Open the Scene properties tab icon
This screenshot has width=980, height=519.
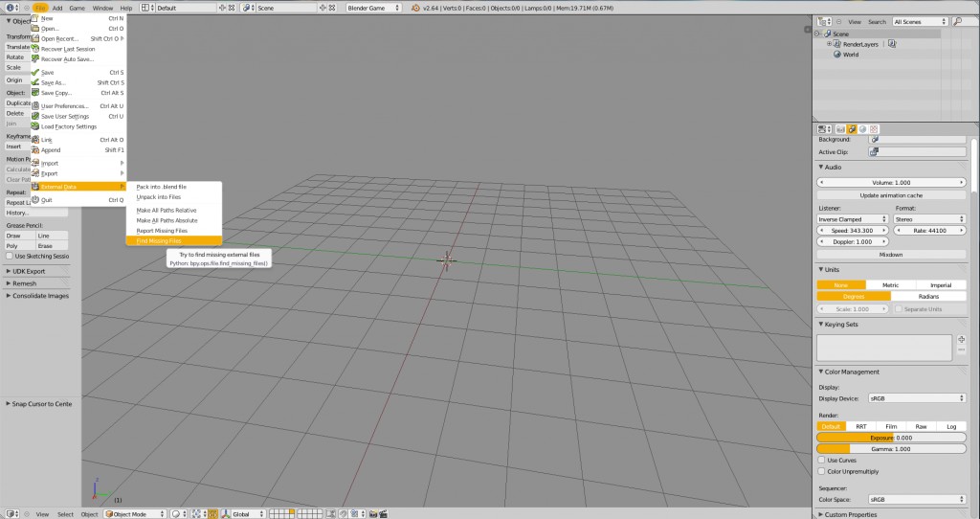click(x=851, y=128)
